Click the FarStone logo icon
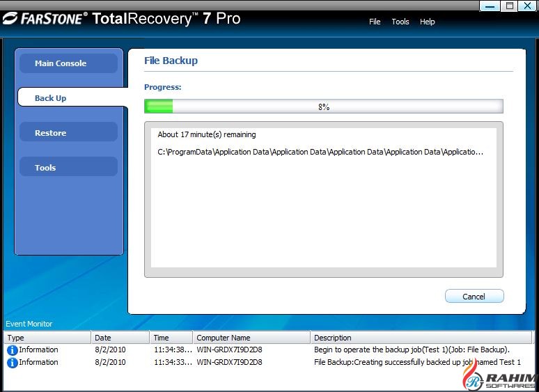This screenshot has height=392, width=539. point(10,19)
